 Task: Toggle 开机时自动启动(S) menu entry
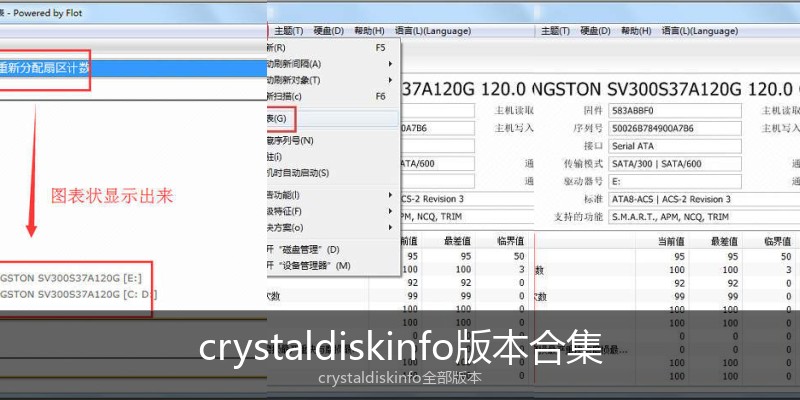333,173
